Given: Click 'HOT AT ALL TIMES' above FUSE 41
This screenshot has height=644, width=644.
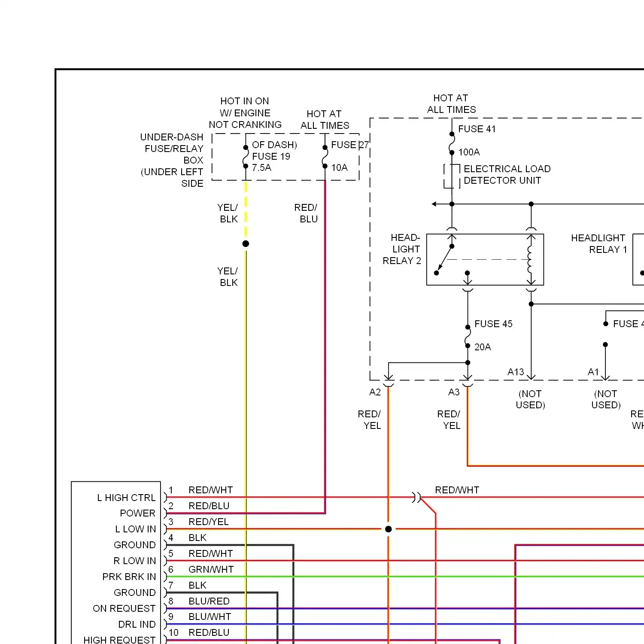Looking at the screenshot, I should [x=451, y=104].
